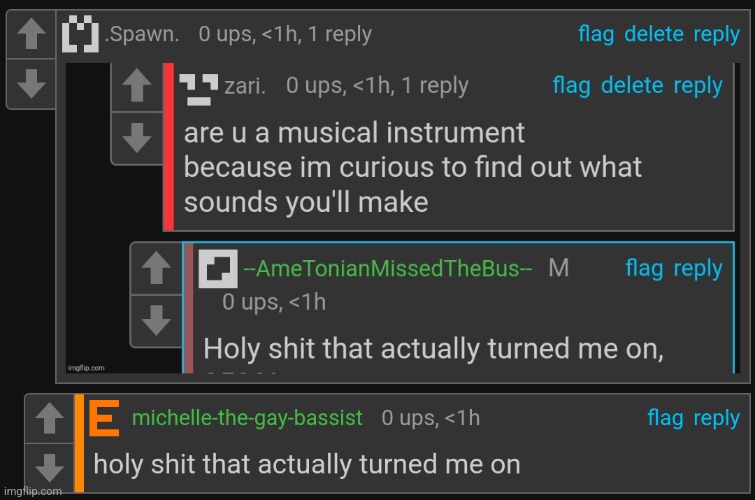Viewport: 755px width, 500px height.
Task: Downvote the .Spawn. comment
Action: (x=31, y=84)
